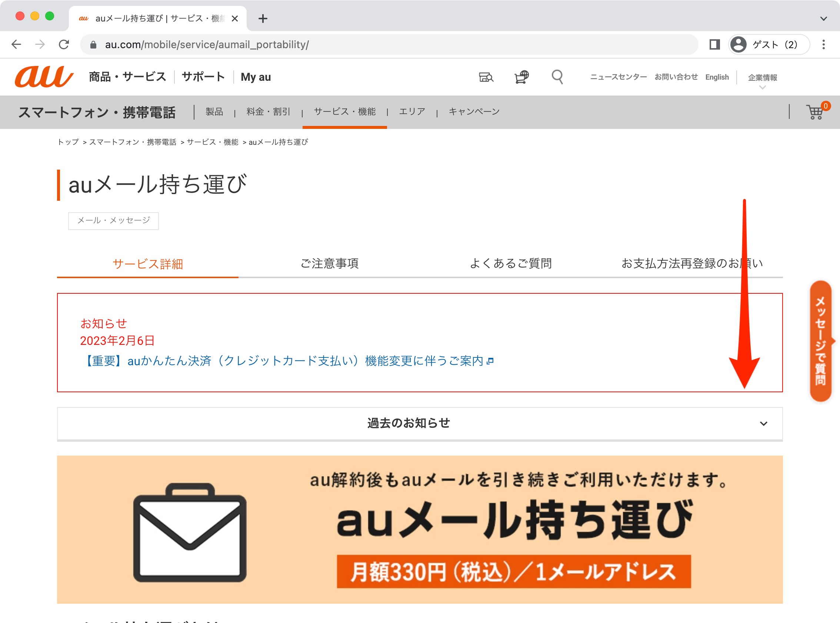
Task: Click the browser back arrow
Action: point(17,44)
